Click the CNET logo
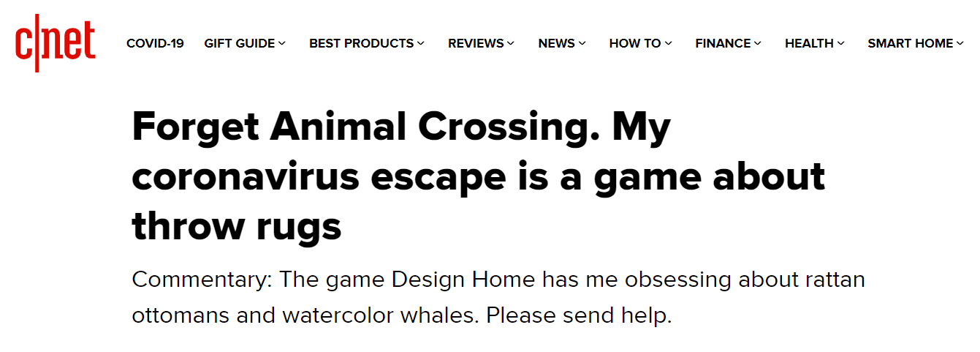Image resolution: width=980 pixels, height=352 pixels. coord(56,43)
